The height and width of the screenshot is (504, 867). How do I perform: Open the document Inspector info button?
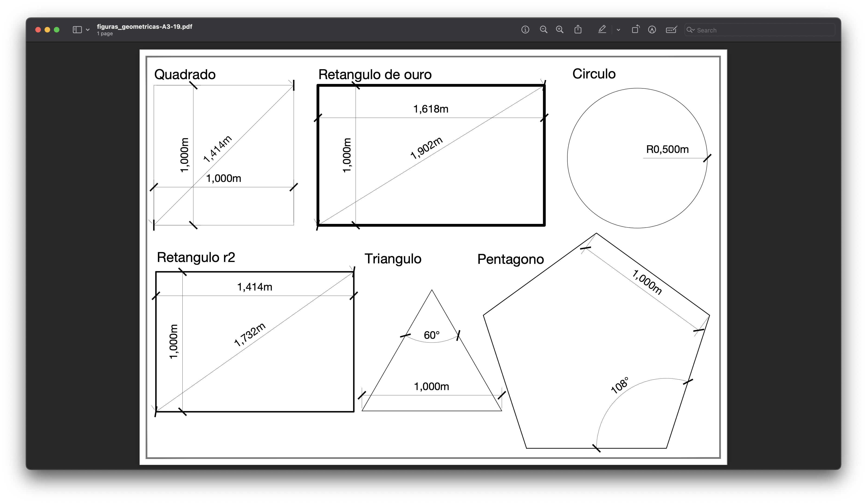525,30
